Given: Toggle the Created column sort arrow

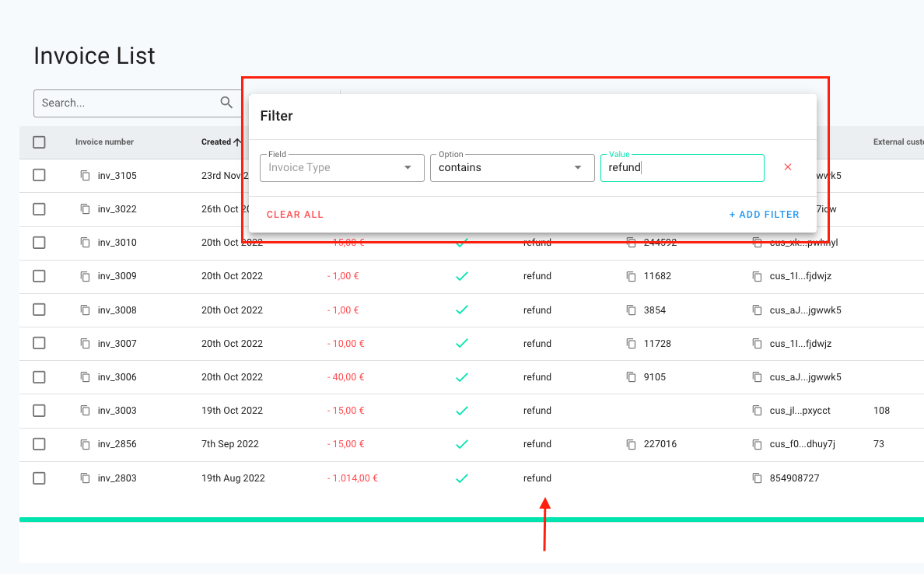Looking at the screenshot, I should (237, 142).
